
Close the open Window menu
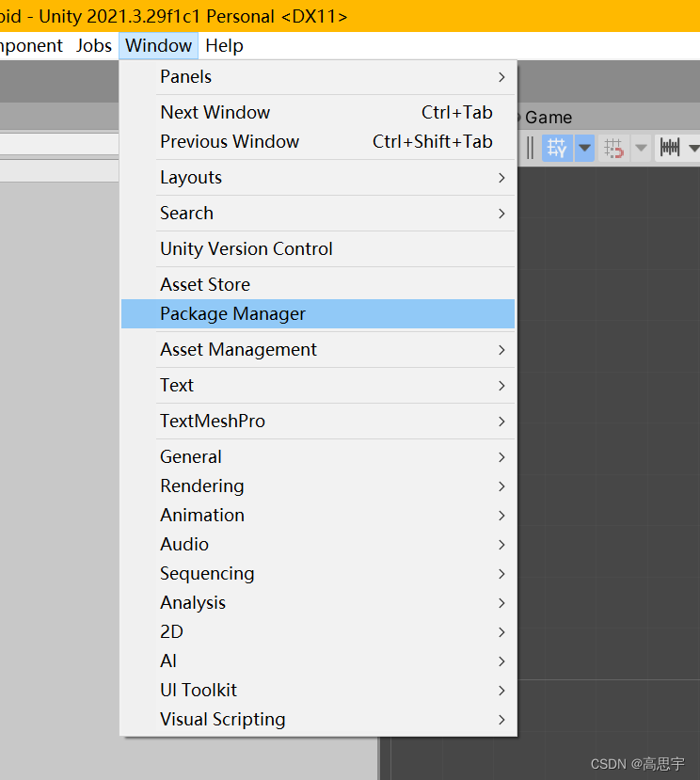[x=158, y=46]
